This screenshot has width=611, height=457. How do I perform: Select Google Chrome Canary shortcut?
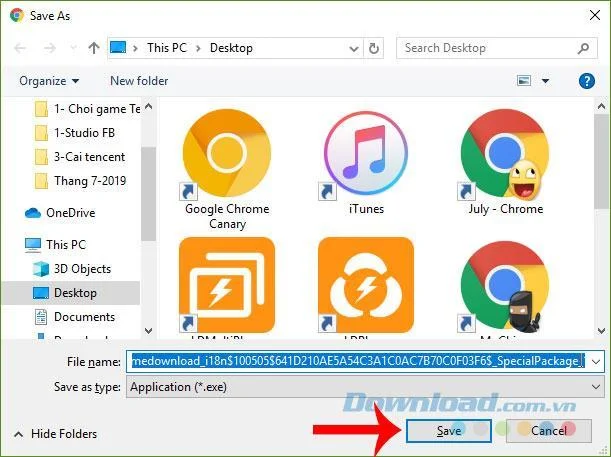click(x=227, y=170)
